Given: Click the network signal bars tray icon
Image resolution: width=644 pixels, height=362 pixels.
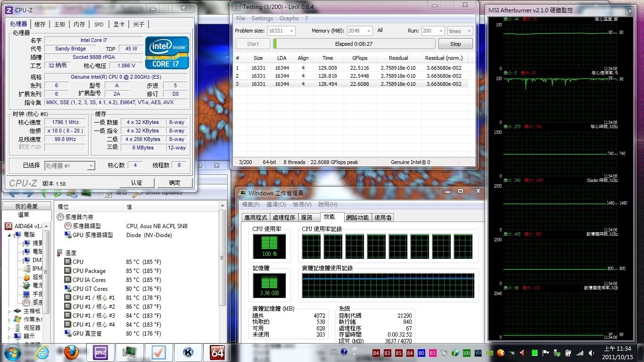Looking at the screenshot, I should point(579,353).
